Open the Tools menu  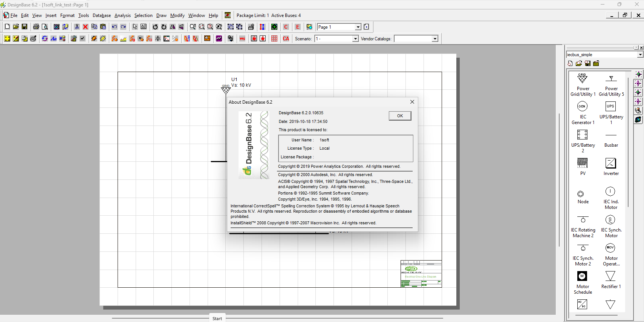(x=84, y=15)
